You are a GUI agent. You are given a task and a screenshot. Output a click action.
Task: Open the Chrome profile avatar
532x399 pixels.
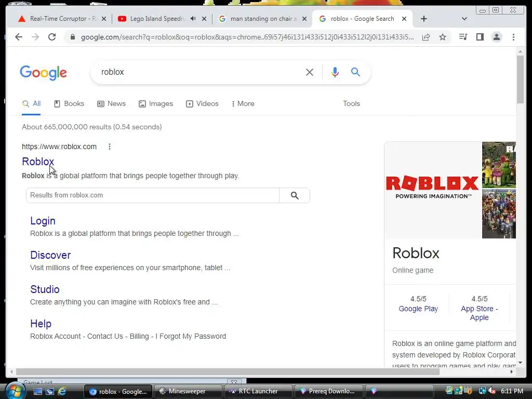tap(497, 37)
